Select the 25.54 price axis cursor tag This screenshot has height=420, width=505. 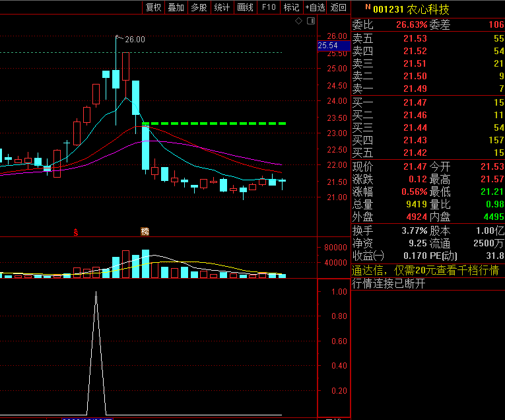coord(333,46)
